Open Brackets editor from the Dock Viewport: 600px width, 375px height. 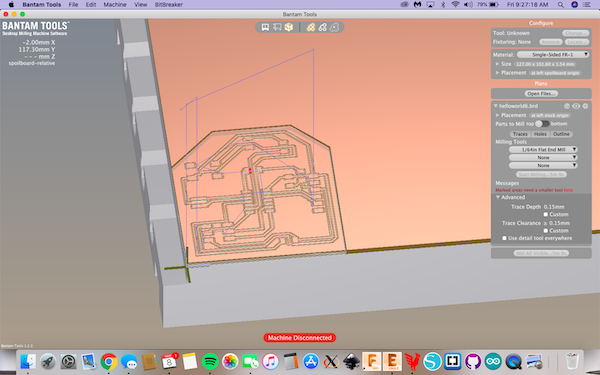tap(453, 361)
